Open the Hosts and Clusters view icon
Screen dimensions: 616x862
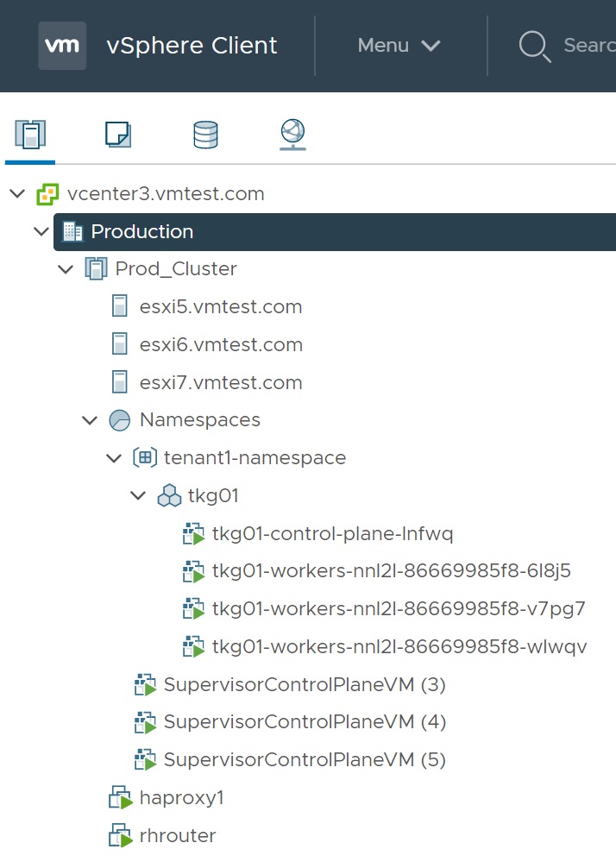(30, 134)
